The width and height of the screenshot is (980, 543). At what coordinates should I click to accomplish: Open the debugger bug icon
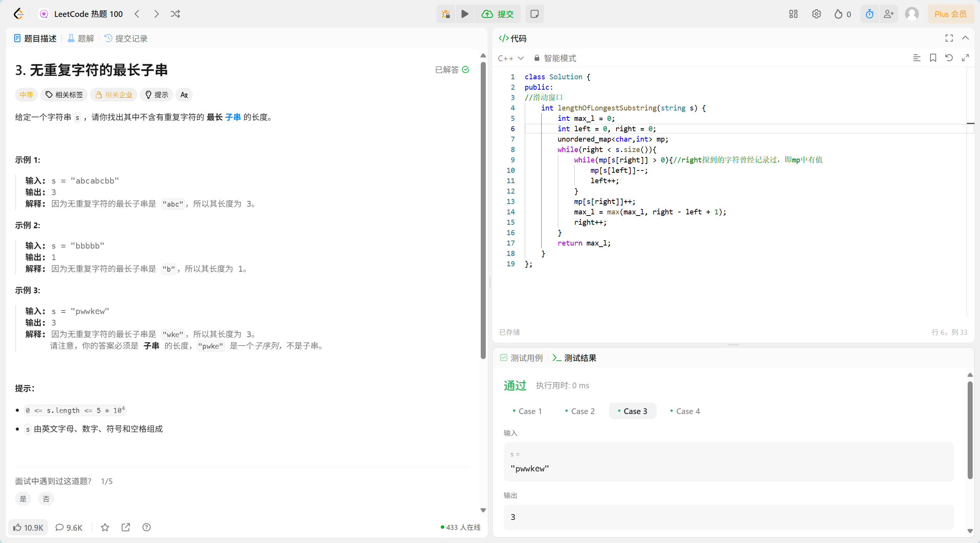tap(446, 14)
